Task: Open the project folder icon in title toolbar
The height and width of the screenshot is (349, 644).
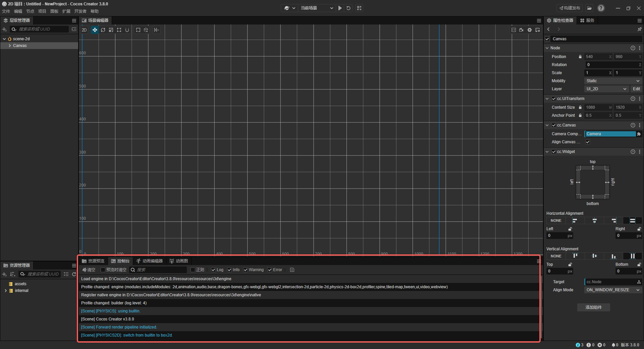Action: pyautogui.click(x=589, y=8)
